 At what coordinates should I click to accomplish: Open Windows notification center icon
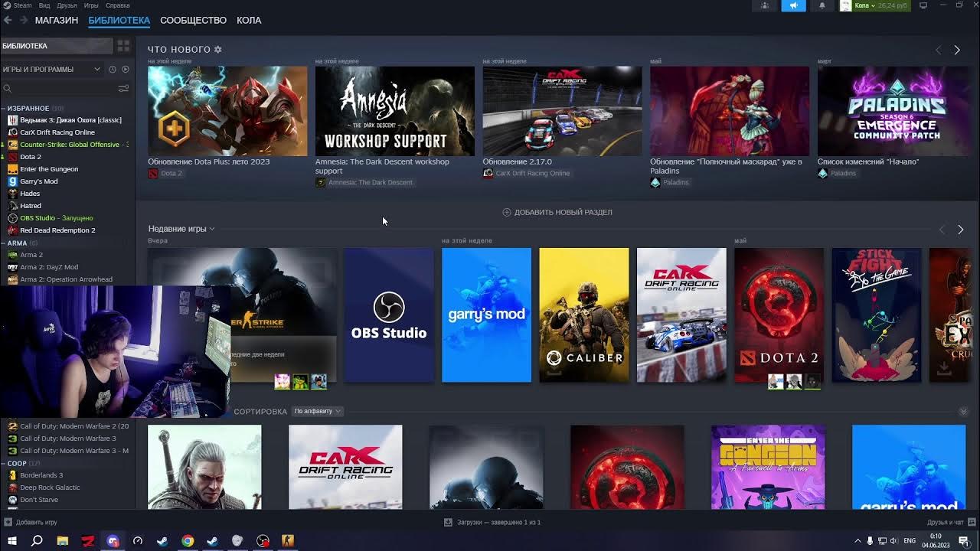click(964, 541)
